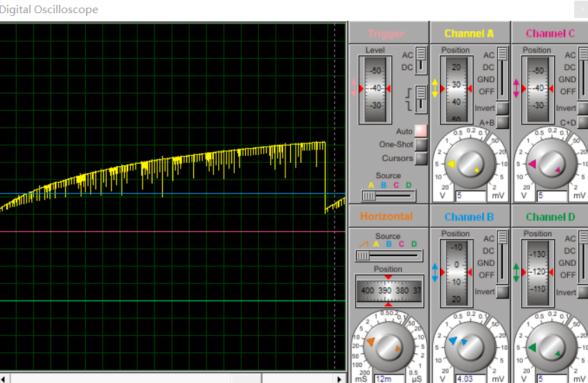
Task: Click the yellow Channel A position arrows
Action: point(435,89)
